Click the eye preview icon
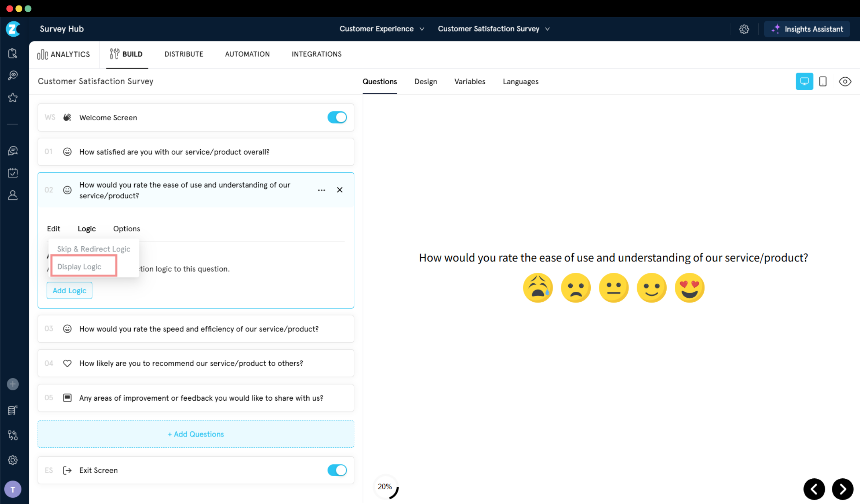 coord(845,81)
